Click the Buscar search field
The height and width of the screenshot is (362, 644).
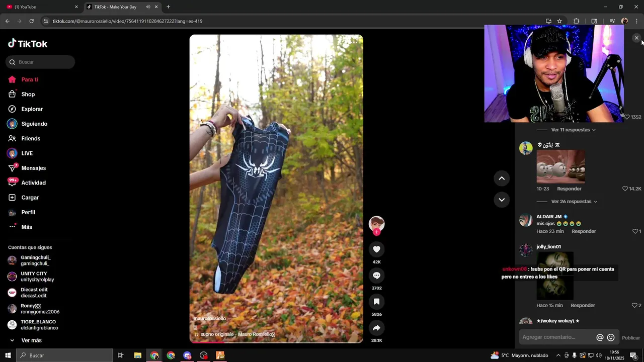pos(40,62)
